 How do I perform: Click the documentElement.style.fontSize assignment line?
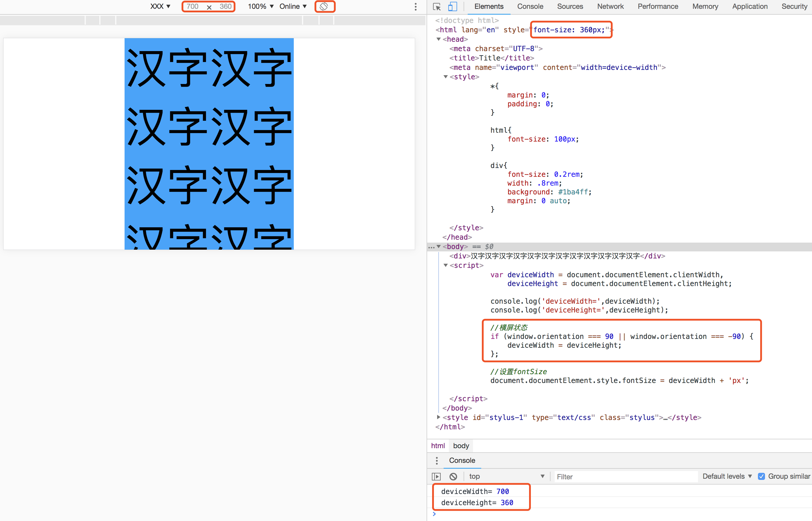point(620,380)
